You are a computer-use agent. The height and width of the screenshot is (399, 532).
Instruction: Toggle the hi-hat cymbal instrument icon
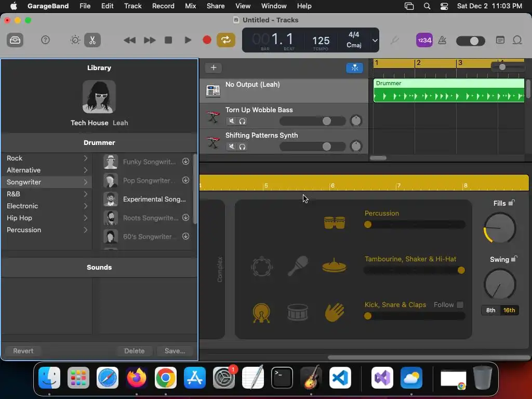[x=334, y=265]
